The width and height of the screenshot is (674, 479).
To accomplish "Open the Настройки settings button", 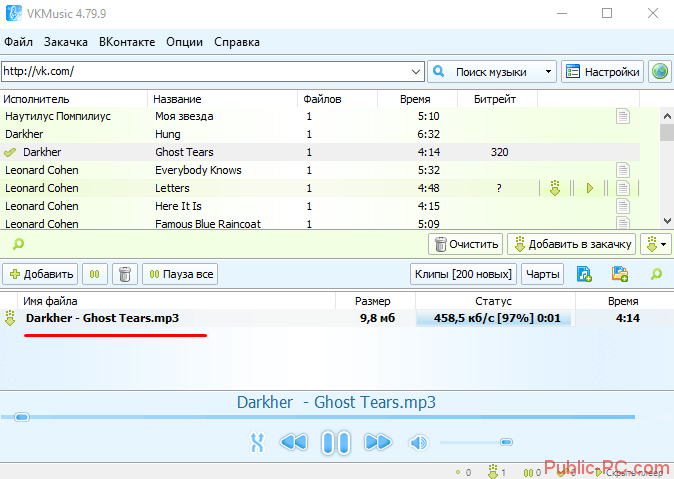I will click(x=602, y=71).
